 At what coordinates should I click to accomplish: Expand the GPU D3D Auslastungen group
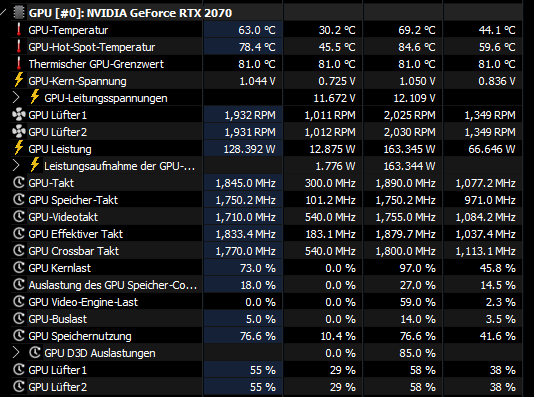point(16,353)
